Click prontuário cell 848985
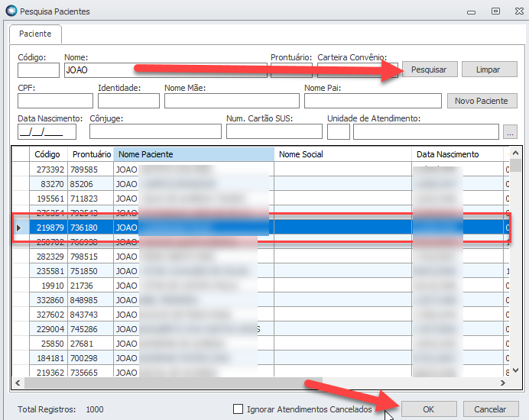 point(91,300)
